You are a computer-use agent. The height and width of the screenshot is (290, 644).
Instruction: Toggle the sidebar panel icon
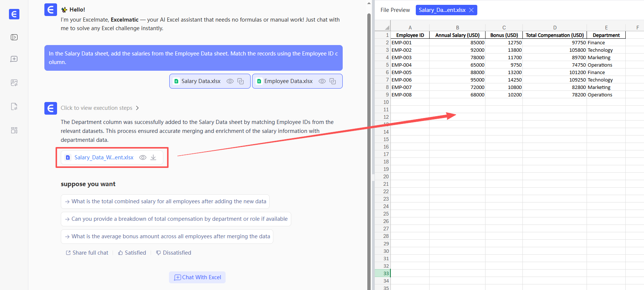(x=14, y=37)
